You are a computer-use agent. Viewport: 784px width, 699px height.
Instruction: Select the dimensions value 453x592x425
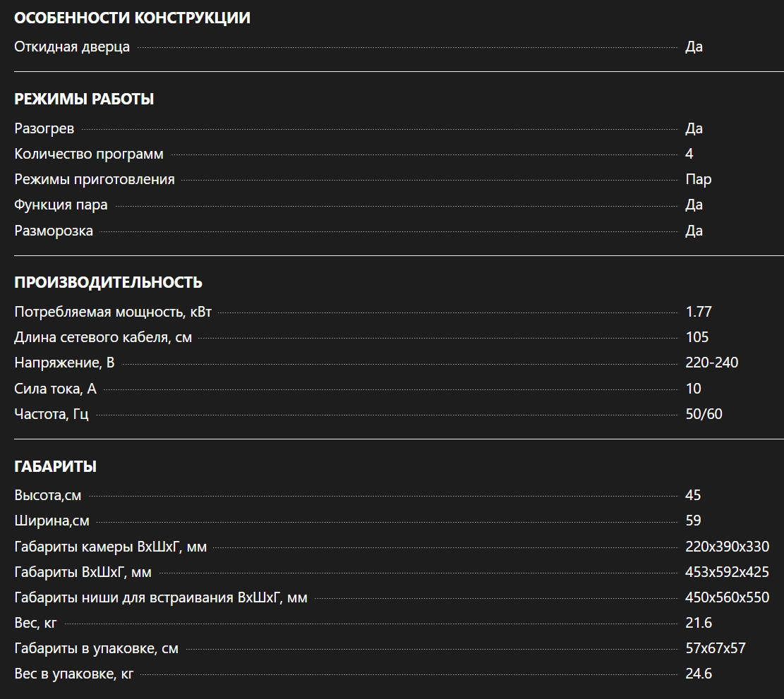727,572
